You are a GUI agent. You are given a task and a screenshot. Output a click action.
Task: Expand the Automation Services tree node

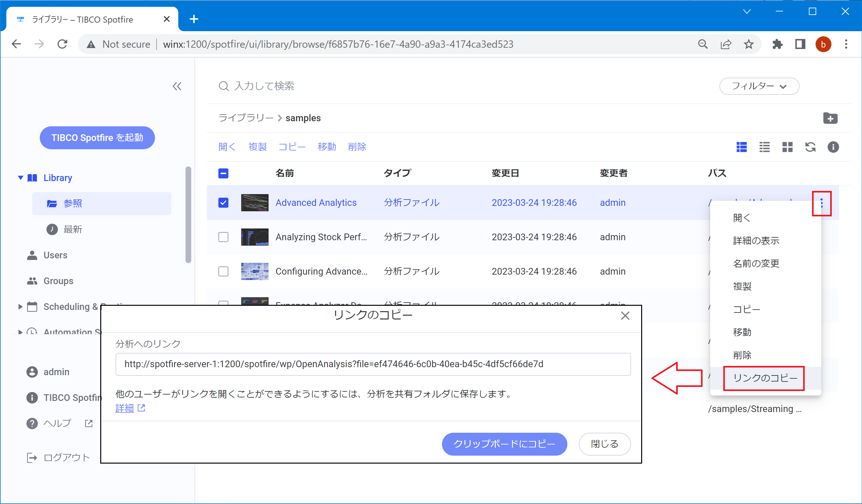(20, 332)
